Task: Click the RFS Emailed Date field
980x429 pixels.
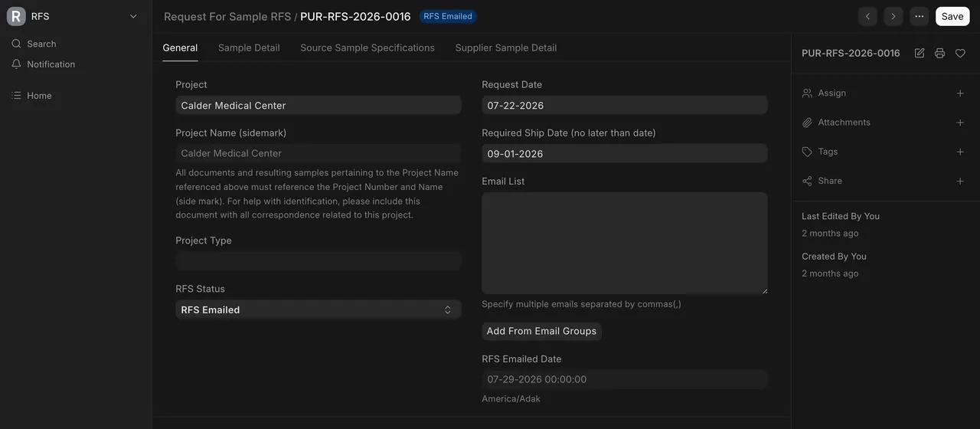Action: click(625, 379)
